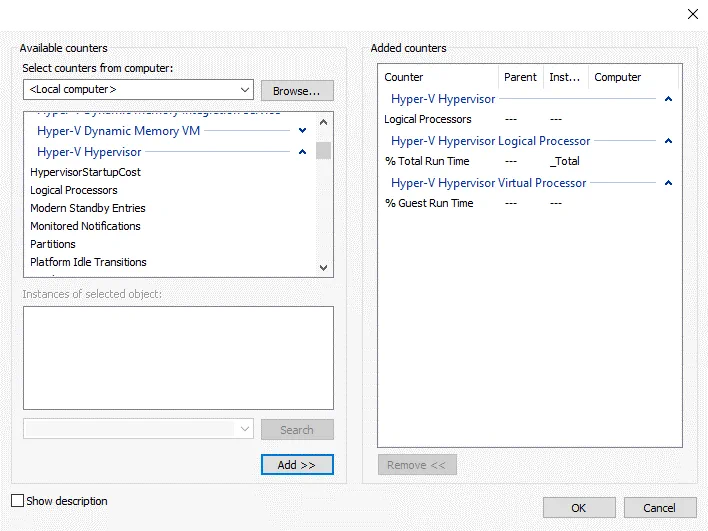The image size is (708, 531).
Task: Collapse the Hyper-V Hypervisor group in added counters
Action: 668,99
